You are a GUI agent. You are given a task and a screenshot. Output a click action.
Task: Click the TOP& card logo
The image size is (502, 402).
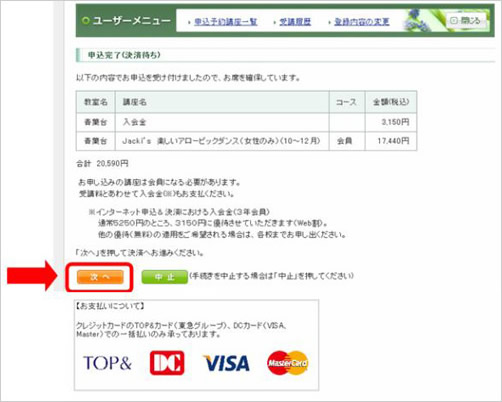click(x=107, y=363)
